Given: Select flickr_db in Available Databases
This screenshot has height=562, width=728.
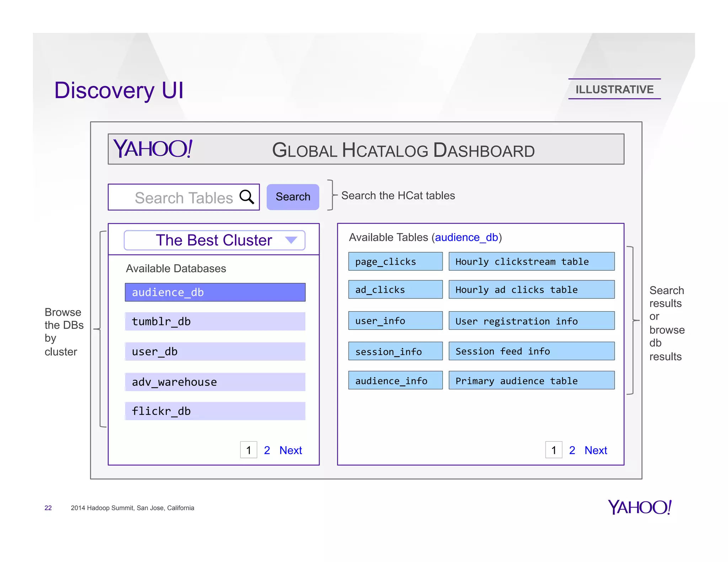Looking at the screenshot, I should click(x=215, y=411).
